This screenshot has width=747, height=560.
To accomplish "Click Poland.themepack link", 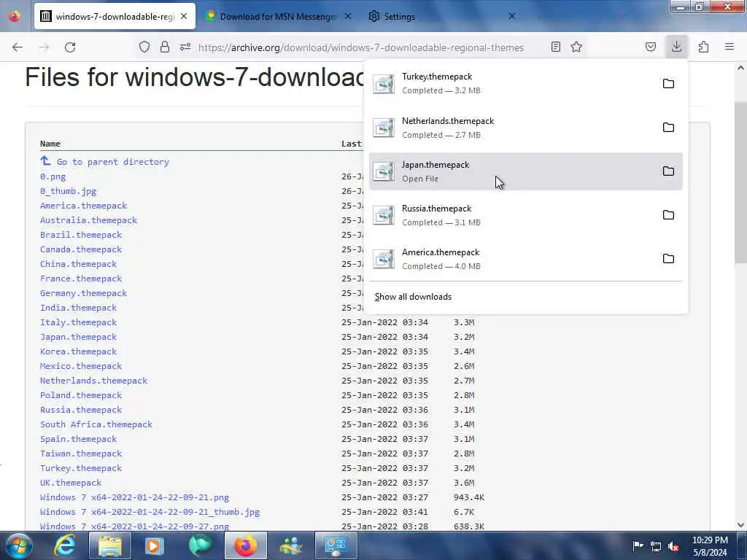I will 81,395.
